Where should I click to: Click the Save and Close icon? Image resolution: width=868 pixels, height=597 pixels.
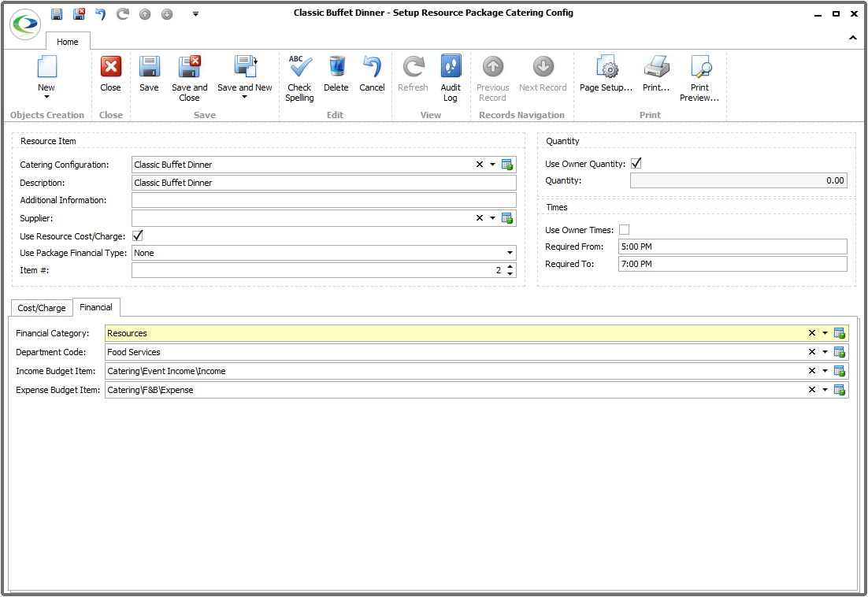[189, 66]
